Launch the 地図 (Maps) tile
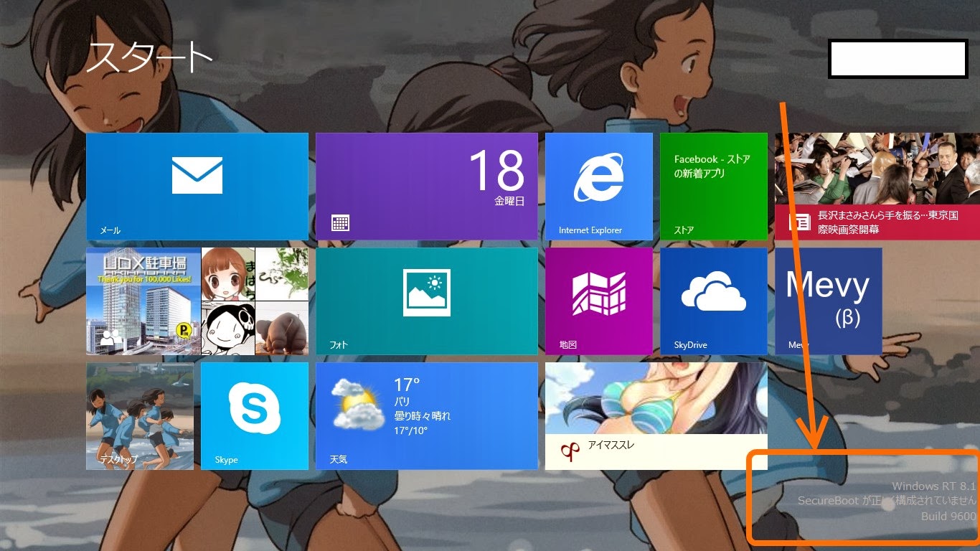This screenshot has height=551, width=980. click(599, 301)
